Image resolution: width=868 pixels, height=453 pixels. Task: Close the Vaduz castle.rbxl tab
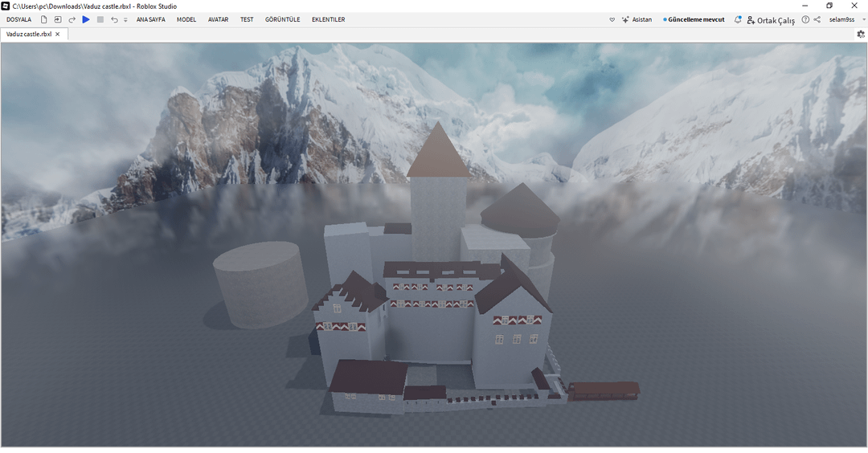(58, 35)
